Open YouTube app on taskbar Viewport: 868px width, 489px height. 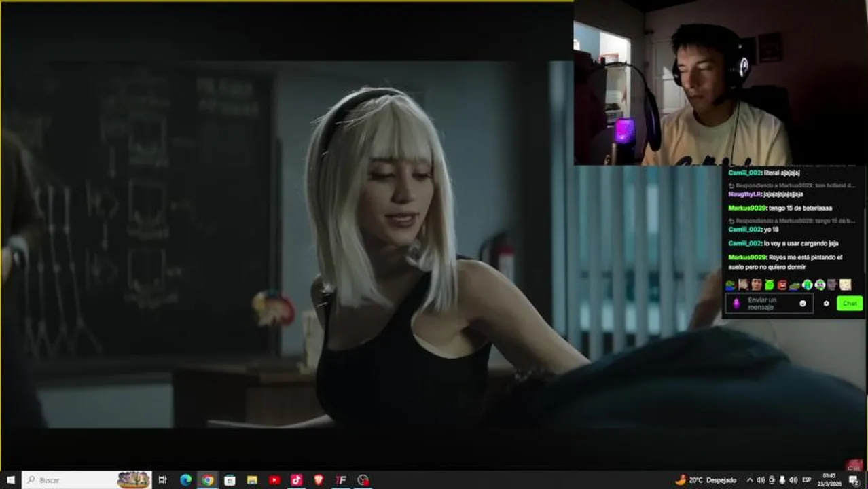point(274,480)
